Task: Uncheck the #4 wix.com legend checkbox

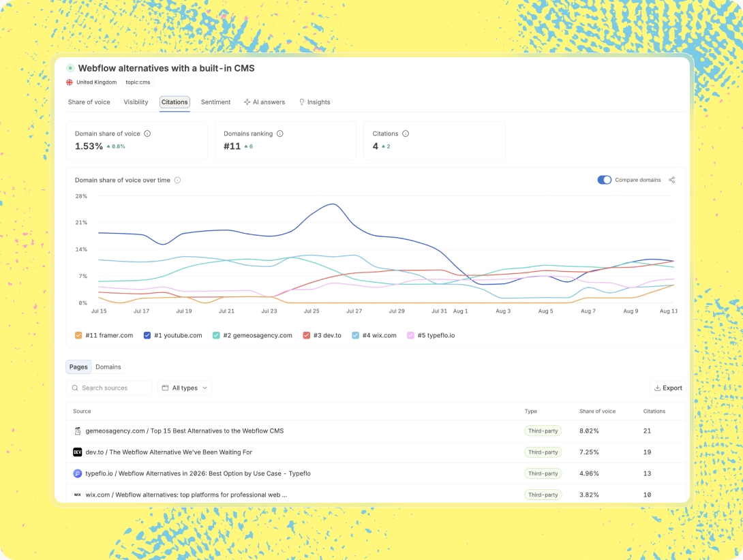Action: pos(356,335)
